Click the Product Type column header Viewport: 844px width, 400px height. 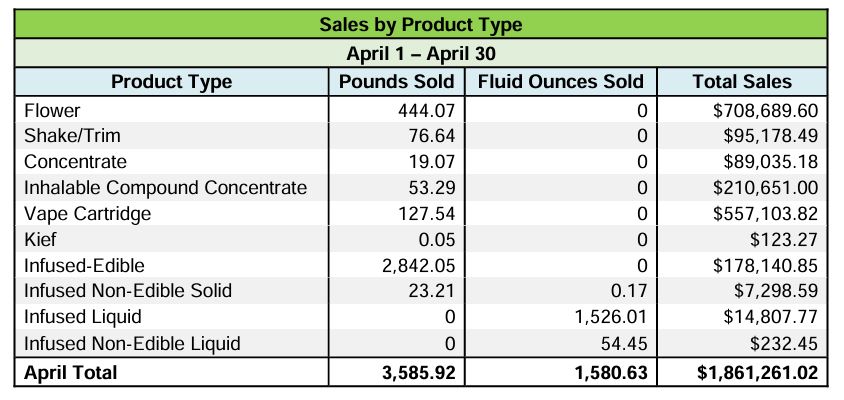(171, 82)
